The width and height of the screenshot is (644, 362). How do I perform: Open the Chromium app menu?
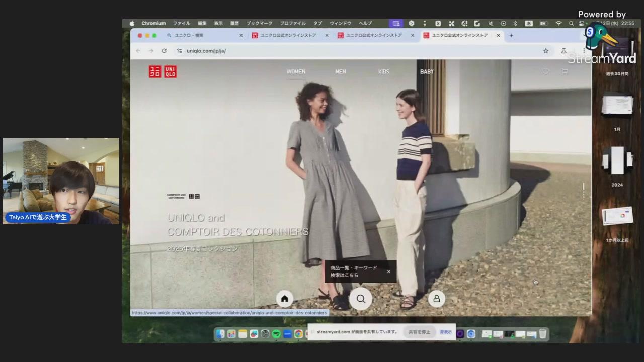click(x=153, y=23)
